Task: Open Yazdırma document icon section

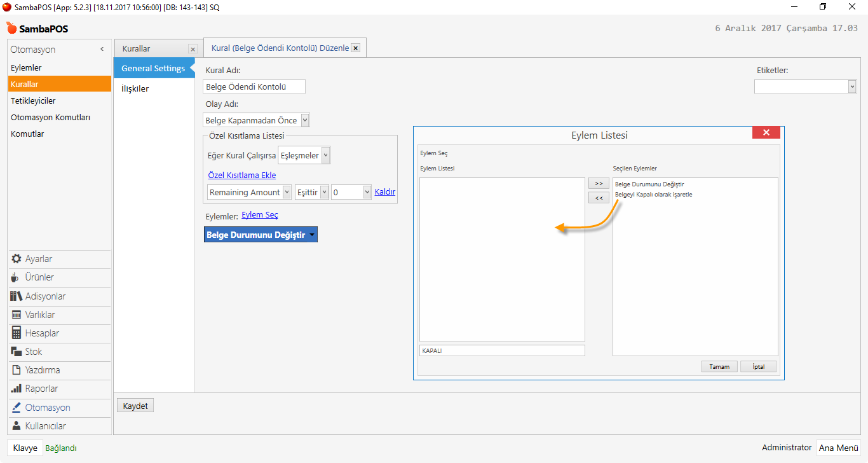Action: pyautogui.click(x=17, y=370)
